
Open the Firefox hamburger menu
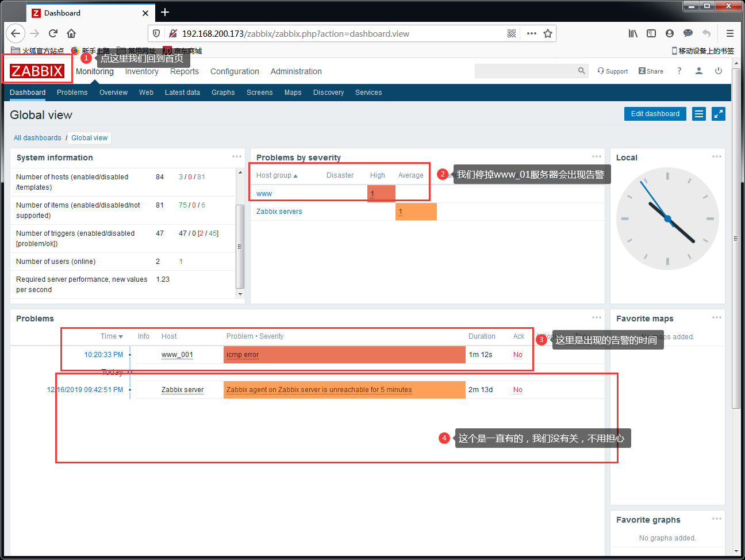(730, 33)
